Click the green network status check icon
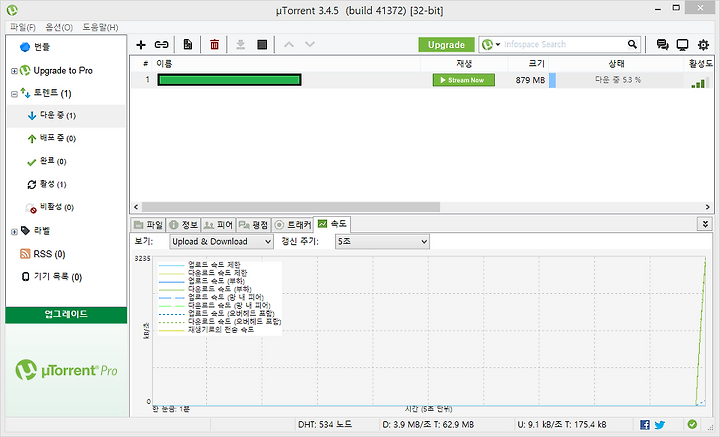Viewport: 720px width, 437px height. (692, 424)
